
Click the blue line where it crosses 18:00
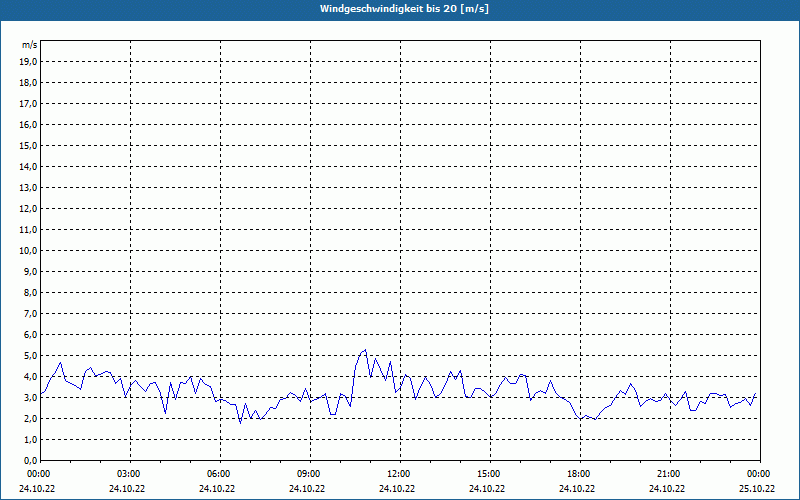[x=580, y=418]
